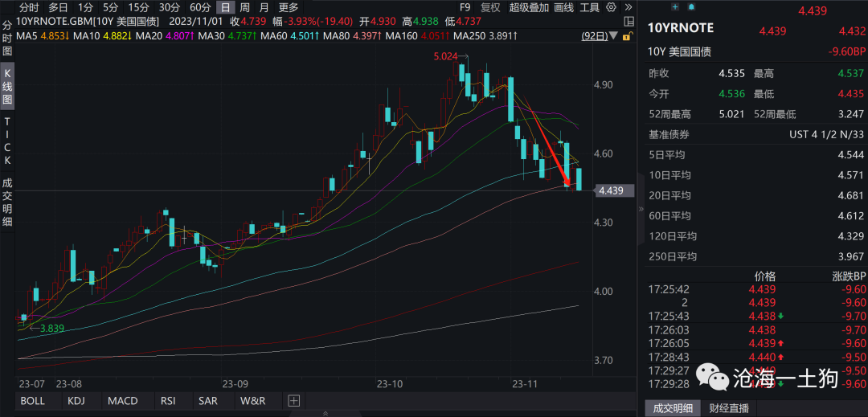Switch to the 多日 timeframe
868x417 pixels.
pos(58,8)
